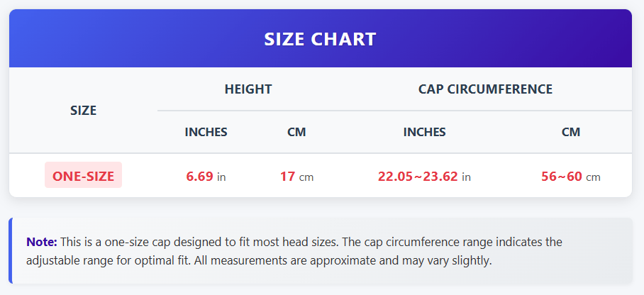Select the "in" unit after 22.05~23.62

[x=466, y=177]
